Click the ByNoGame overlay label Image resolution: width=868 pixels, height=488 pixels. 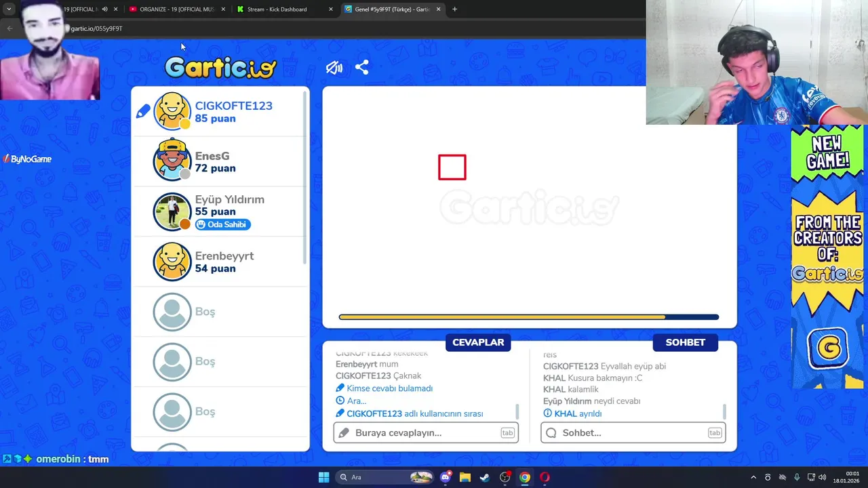coord(27,159)
